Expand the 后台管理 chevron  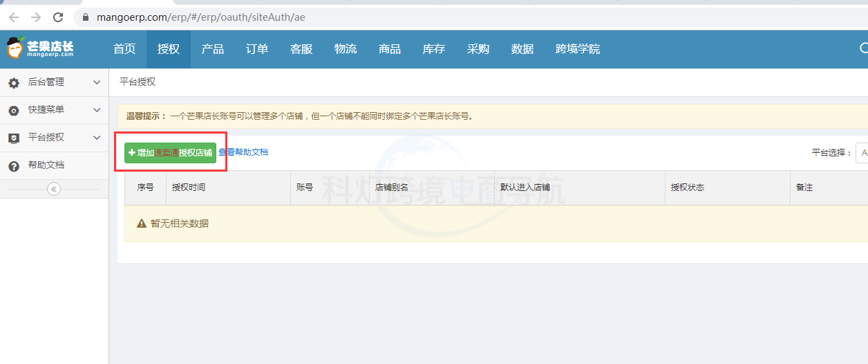click(x=97, y=82)
